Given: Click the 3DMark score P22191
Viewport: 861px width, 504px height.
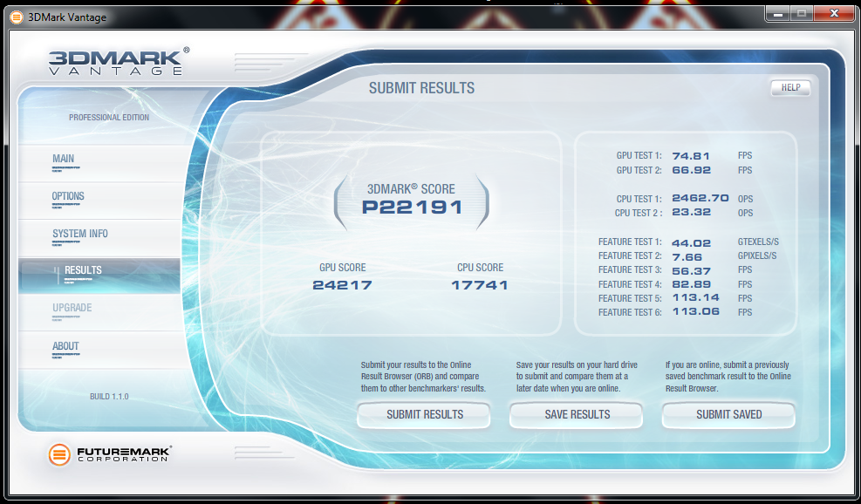Looking at the screenshot, I should pyautogui.click(x=412, y=208).
